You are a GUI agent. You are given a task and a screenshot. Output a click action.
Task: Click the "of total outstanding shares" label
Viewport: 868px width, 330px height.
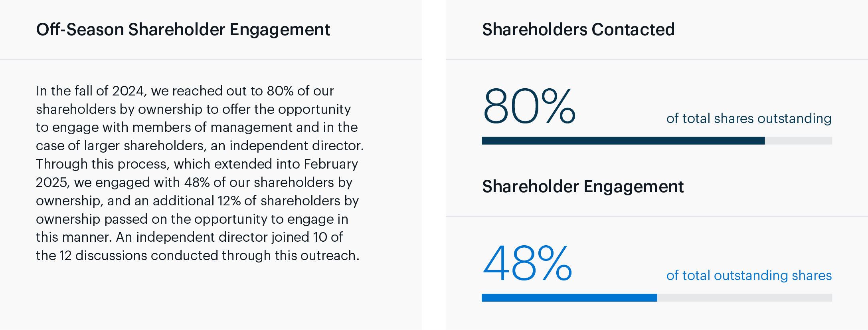point(749,275)
